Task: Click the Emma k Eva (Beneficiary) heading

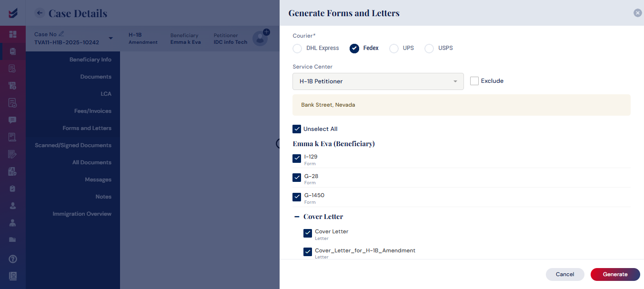Action: (x=334, y=144)
